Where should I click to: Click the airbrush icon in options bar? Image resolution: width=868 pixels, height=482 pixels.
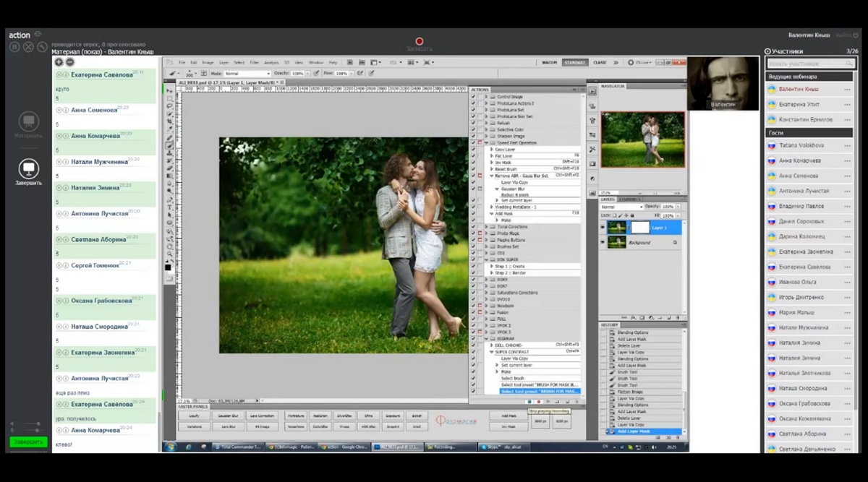click(360, 73)
